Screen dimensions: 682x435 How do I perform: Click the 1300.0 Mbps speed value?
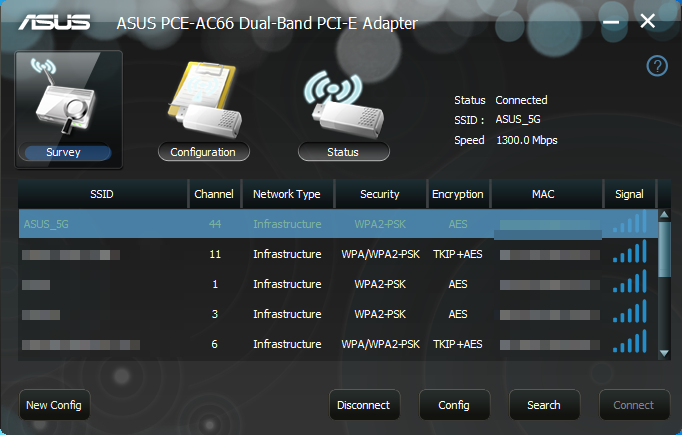point(527,140)
